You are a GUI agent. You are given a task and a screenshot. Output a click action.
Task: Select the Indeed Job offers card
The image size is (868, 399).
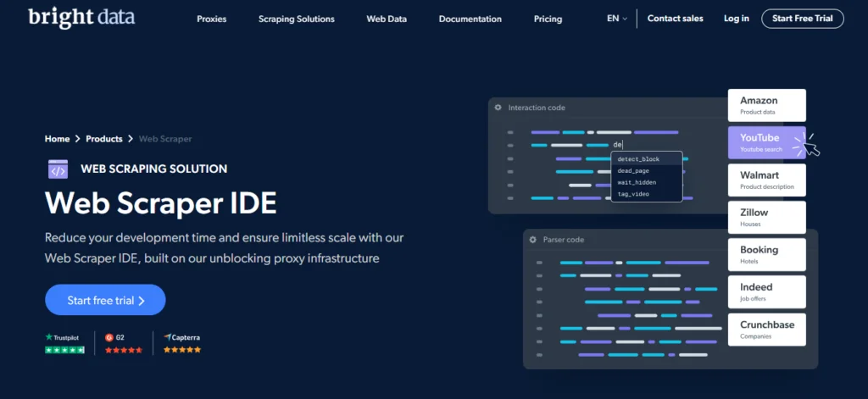click(766, 291)
